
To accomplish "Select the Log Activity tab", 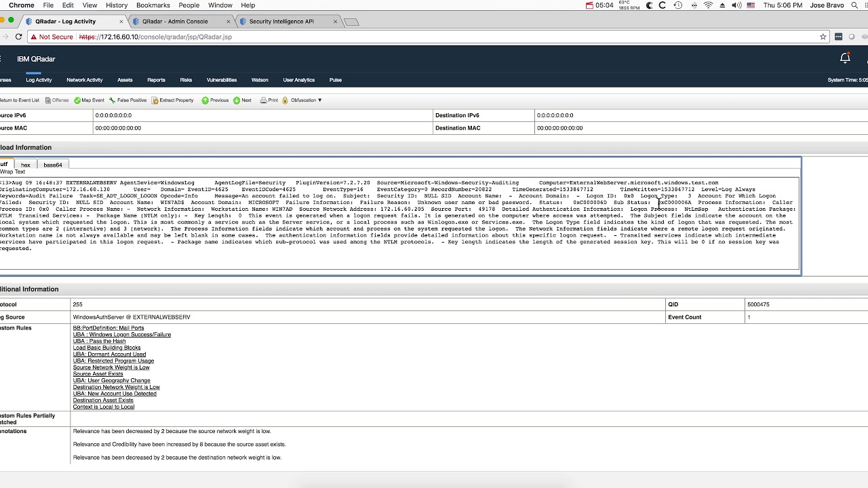I will tap(39, 80).
